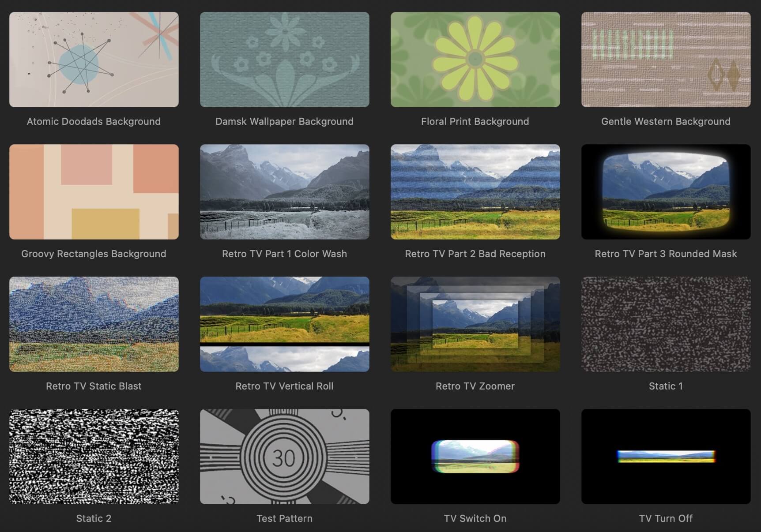Pick the Gentle Western Background thumbnail
The width and height of the screenshot is (761, 532).
tap(666, 60)
